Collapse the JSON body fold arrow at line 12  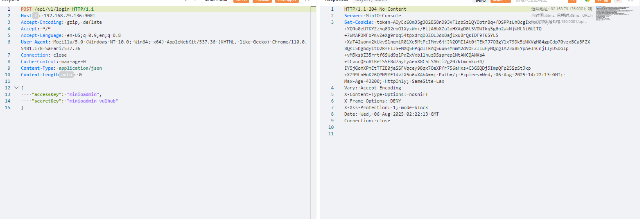(16, 88)
